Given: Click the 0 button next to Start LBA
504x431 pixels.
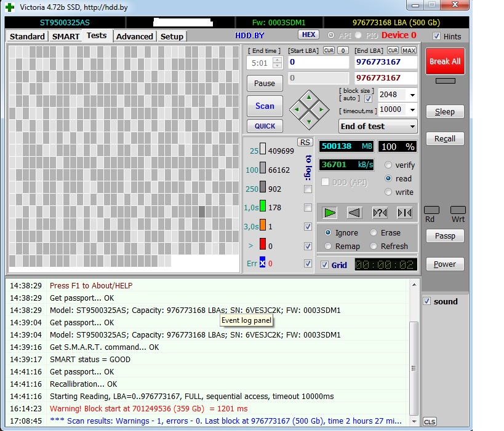Looking at the screenshot, I should click(343, 50).
